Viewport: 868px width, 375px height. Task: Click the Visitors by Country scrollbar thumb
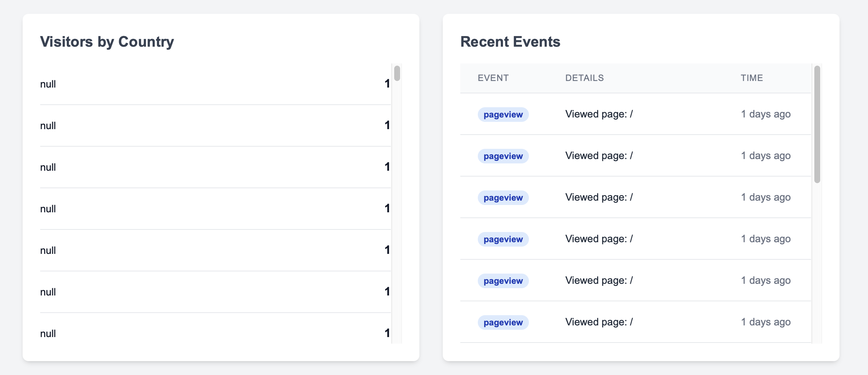pos(397,73)
